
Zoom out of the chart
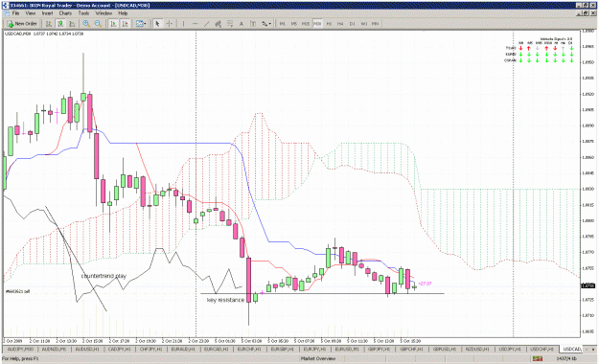pos(98,24)
